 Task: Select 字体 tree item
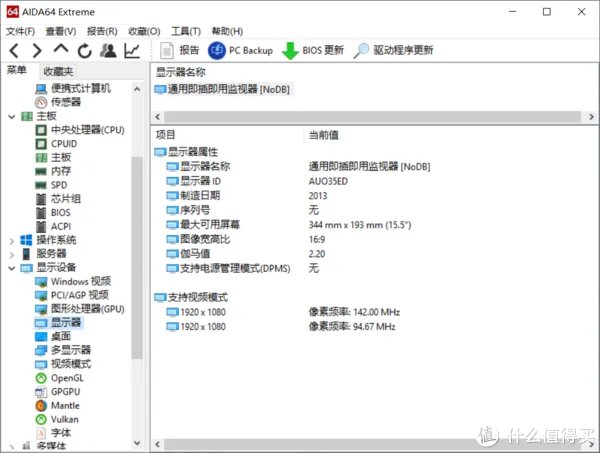tap(53, 433)
